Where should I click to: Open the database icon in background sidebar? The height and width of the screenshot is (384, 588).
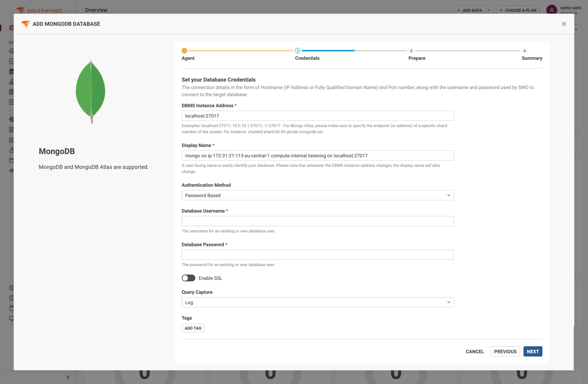pyautogui.click(x=11, y=72)
